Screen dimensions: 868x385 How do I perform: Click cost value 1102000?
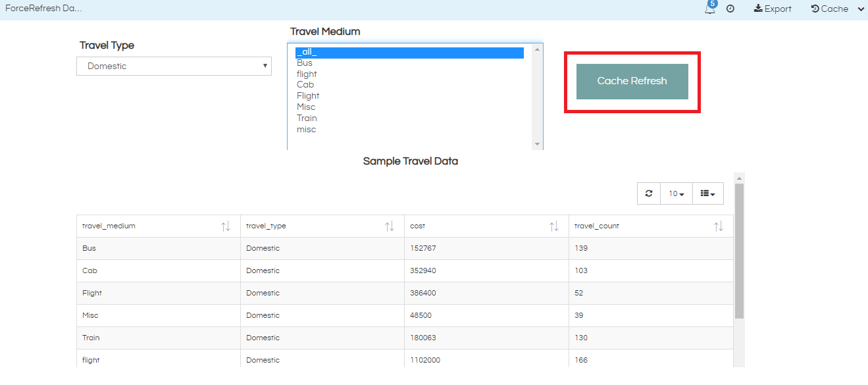pyautogui.click(x=425, y=361)
